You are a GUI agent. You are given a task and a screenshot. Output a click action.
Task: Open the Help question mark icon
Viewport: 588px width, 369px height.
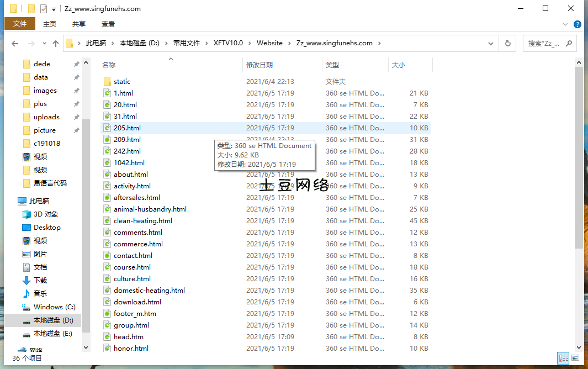click(578, 24)
